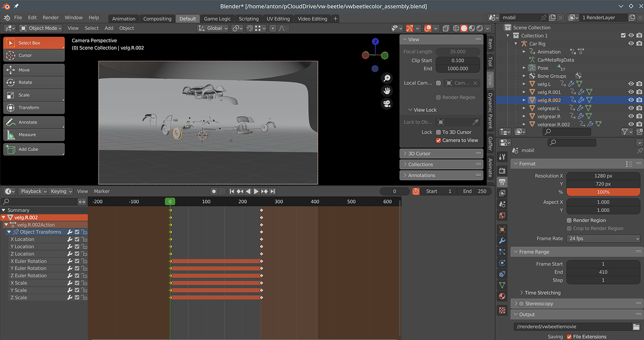The width and height of the screenshot is (644, 340).
Task: Toggle camera view gizmo icon
Action: (x=386, y=104)
